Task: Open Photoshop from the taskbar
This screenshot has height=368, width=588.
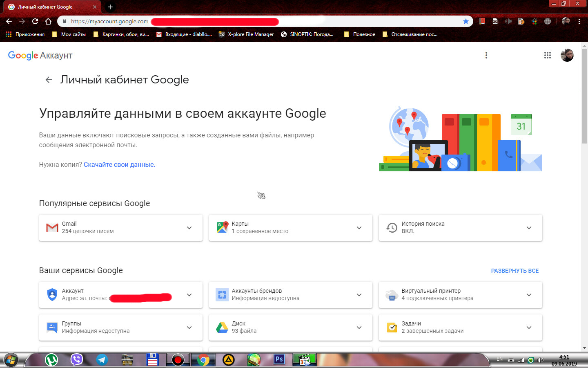Action: coord(279,360)
